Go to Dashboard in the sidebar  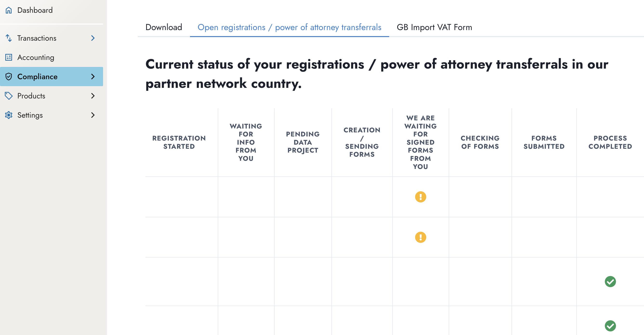[x=35, y=10]
